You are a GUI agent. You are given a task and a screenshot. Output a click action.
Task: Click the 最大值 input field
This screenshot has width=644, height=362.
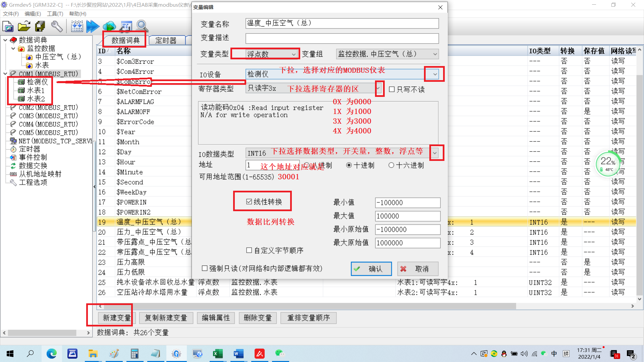pos(407,216)
